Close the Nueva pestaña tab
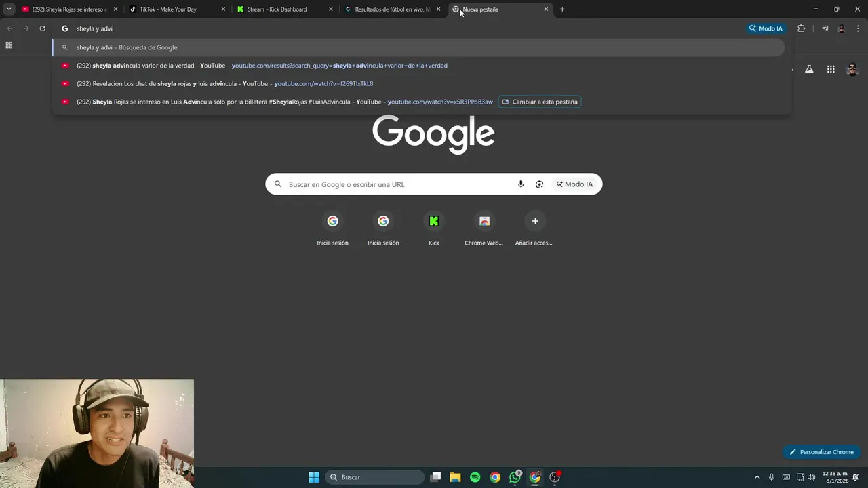Screen dimensions: 868x488 546,9
